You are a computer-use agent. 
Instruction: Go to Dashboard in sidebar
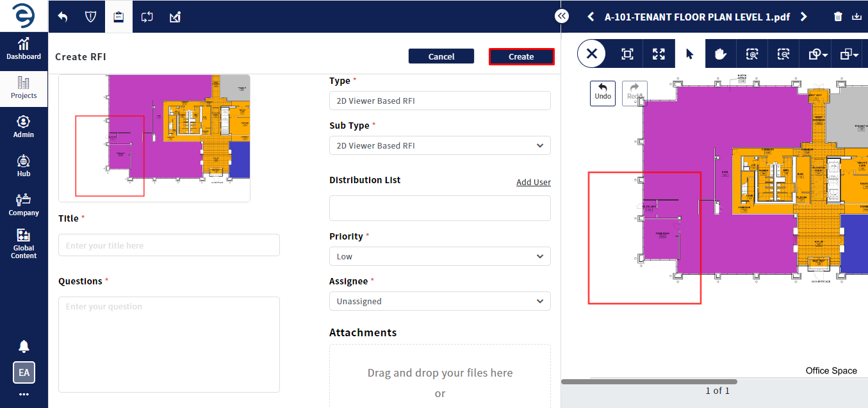(x=24, y=49)
